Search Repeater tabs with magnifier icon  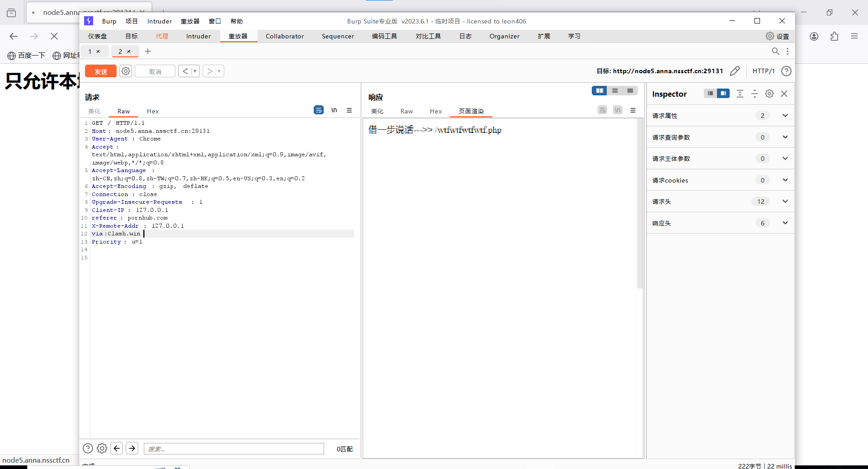tap(775, 52)
